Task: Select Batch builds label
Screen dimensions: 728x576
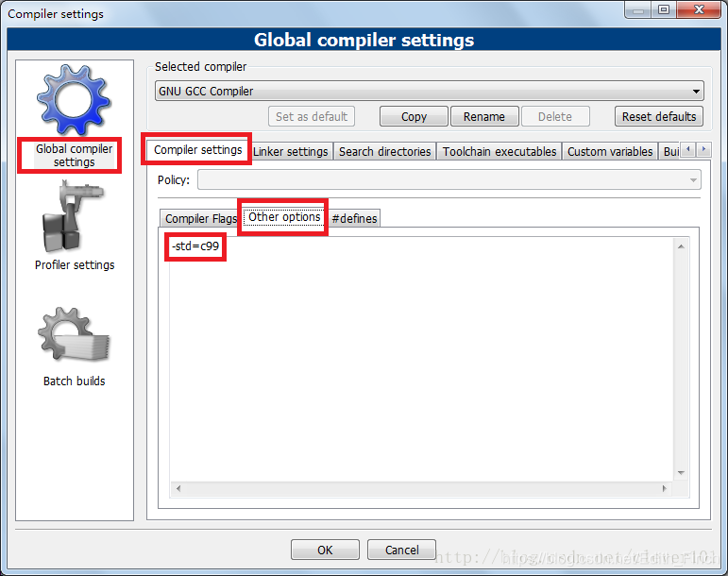Action: [x=75, y=381]
